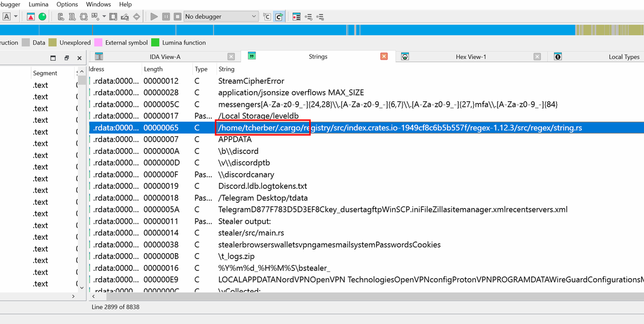Close the Hex View-1 tab
This screenshot has height=324, width=644.
click(537, 56)
